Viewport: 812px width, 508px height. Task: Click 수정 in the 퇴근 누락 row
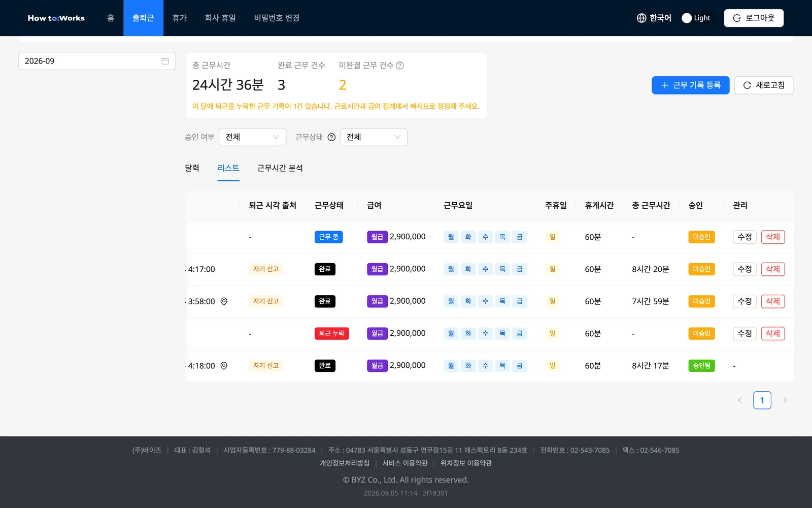pyautogui.click(x=745, y=334)
